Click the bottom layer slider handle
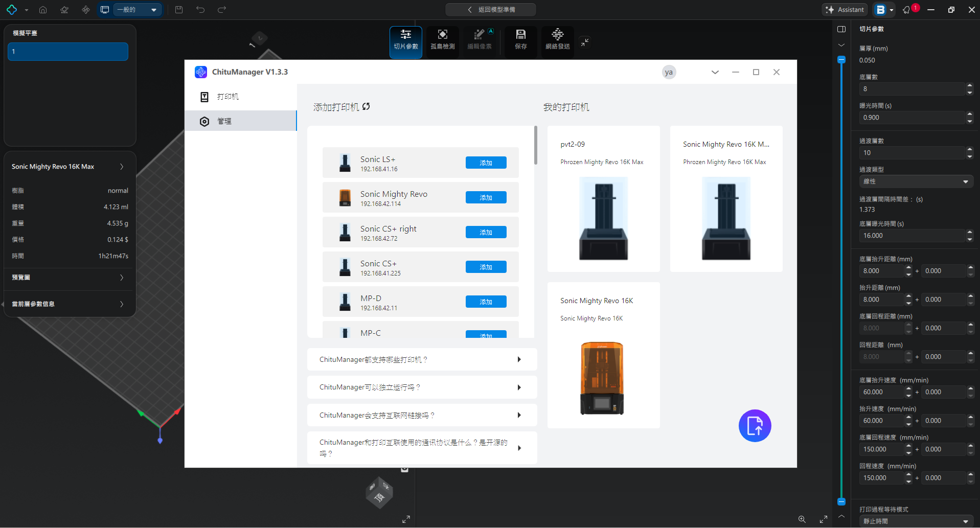980x528 pixels. click(x=841, y=502)
